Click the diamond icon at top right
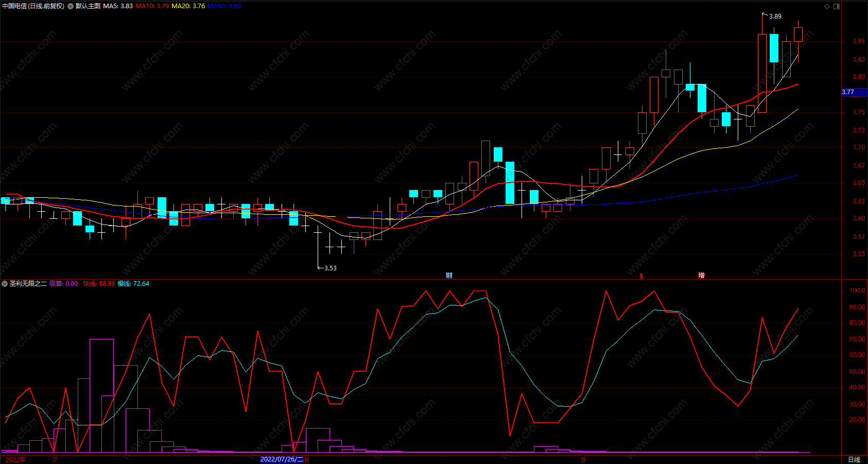The height and width of the screenshot is (464, 868). point(827,6)
